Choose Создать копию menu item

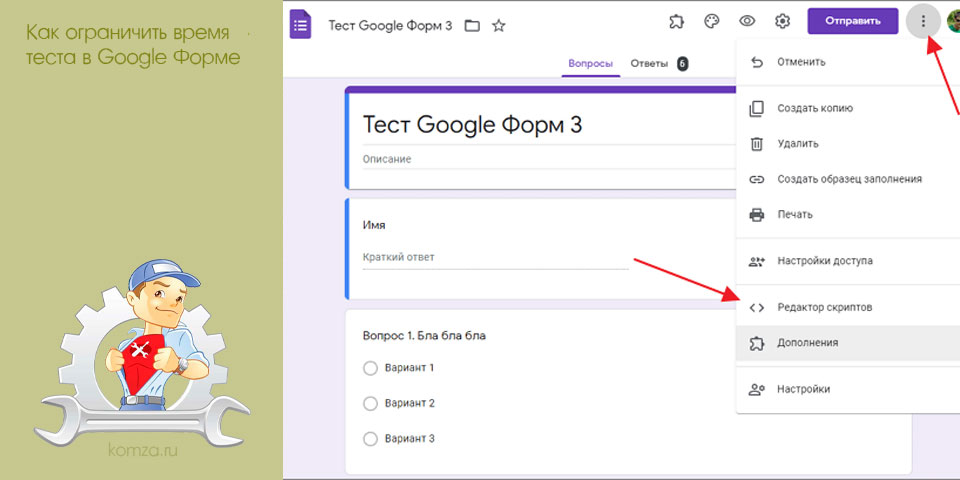848,108
